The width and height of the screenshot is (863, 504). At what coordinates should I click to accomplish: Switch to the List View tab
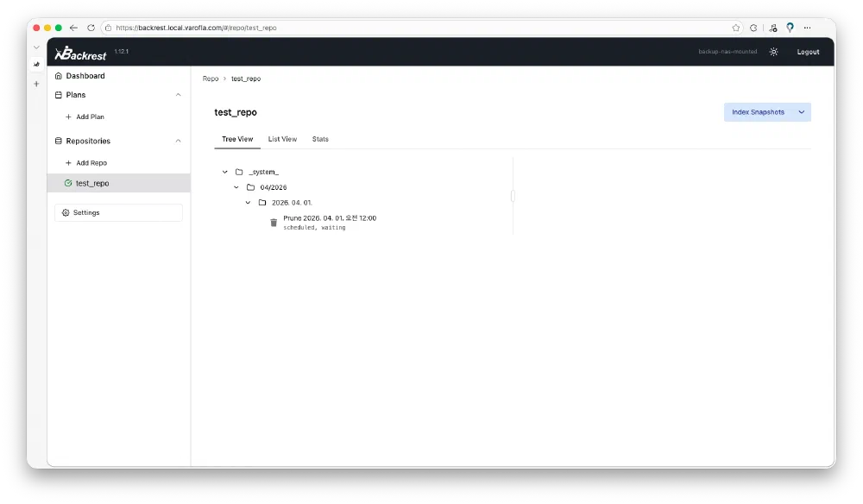coord(282,139)
